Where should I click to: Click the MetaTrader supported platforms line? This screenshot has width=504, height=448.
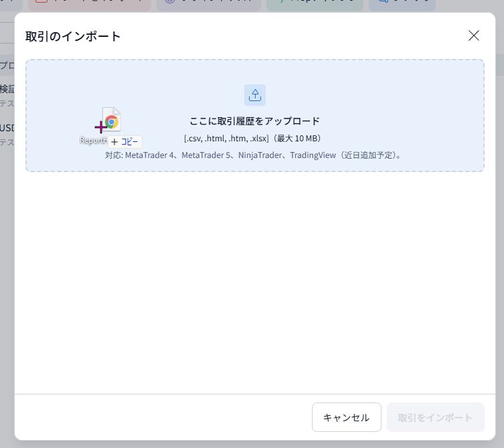pyautogui.click(x=254, y=155)
